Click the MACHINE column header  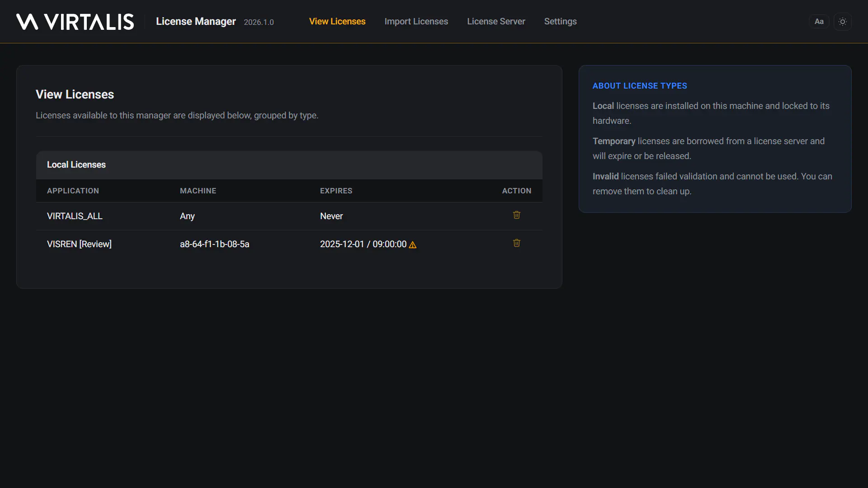coord(198,191)
